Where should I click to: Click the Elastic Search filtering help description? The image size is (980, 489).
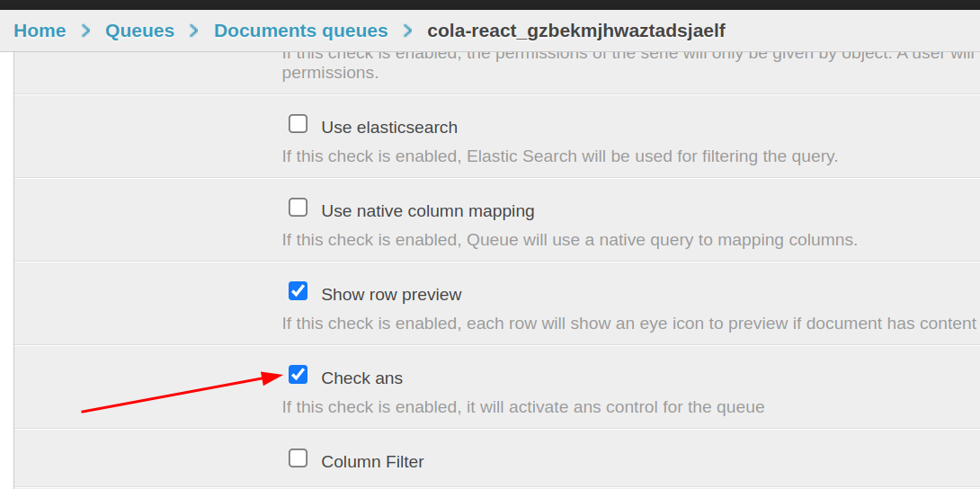click(559, 156)
